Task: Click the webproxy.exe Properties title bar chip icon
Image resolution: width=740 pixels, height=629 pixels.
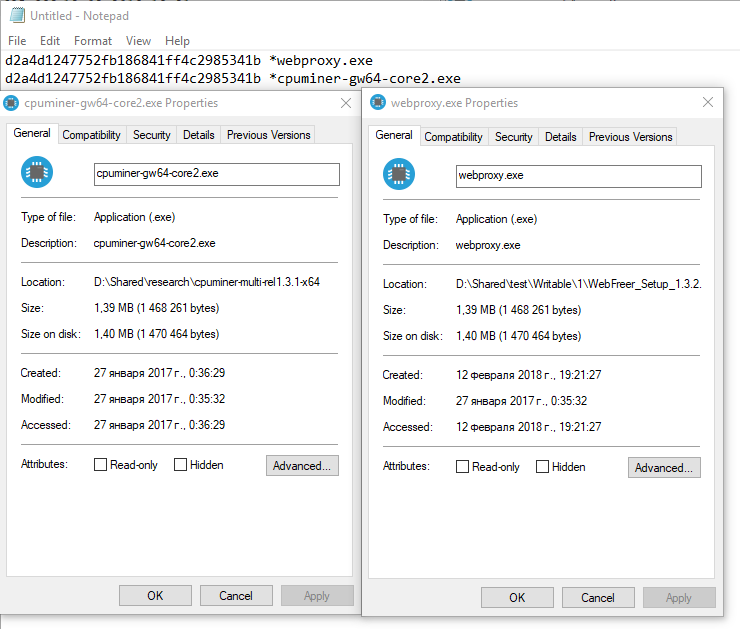Action: coord(378,102)
